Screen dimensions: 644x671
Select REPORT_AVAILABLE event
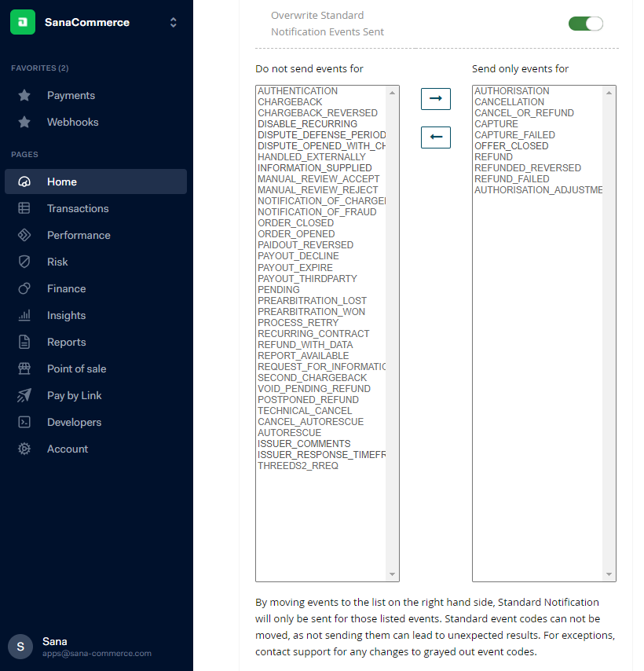[303, 356]
